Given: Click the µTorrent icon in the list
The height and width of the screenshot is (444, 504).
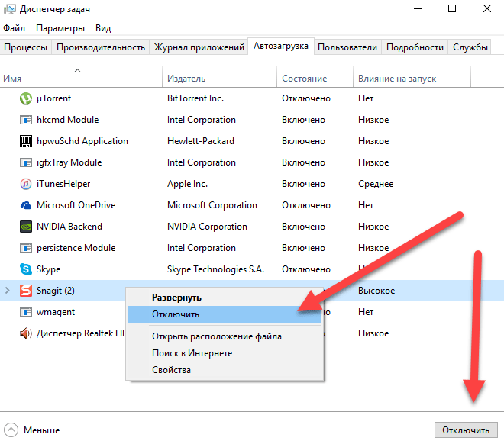Looking at the screenshot, I should point(24,98).
